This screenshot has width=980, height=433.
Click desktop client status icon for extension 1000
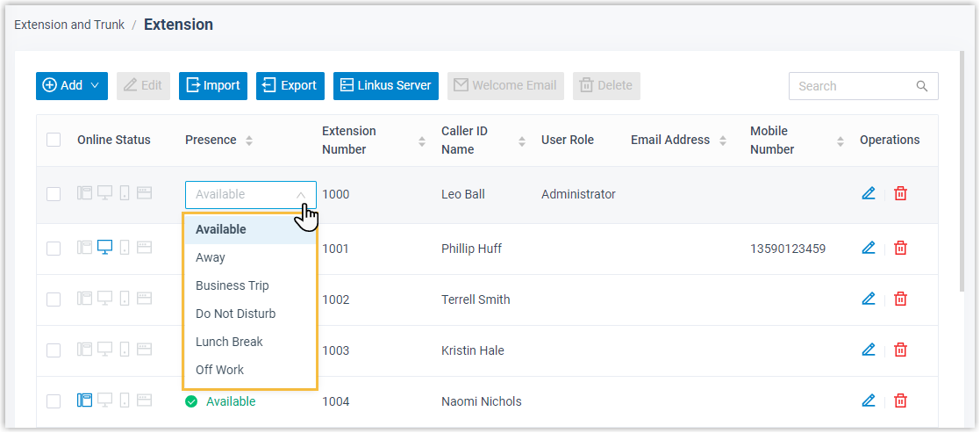point(105,193)
